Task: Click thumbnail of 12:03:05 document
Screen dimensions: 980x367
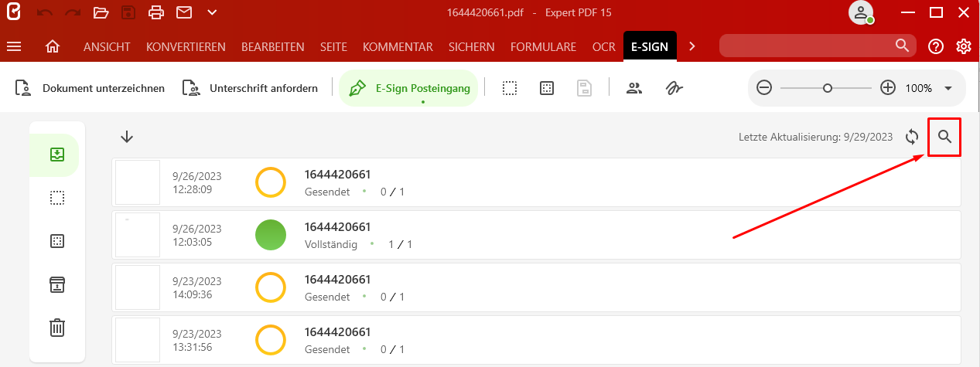Action: click(x=137, y=235)
